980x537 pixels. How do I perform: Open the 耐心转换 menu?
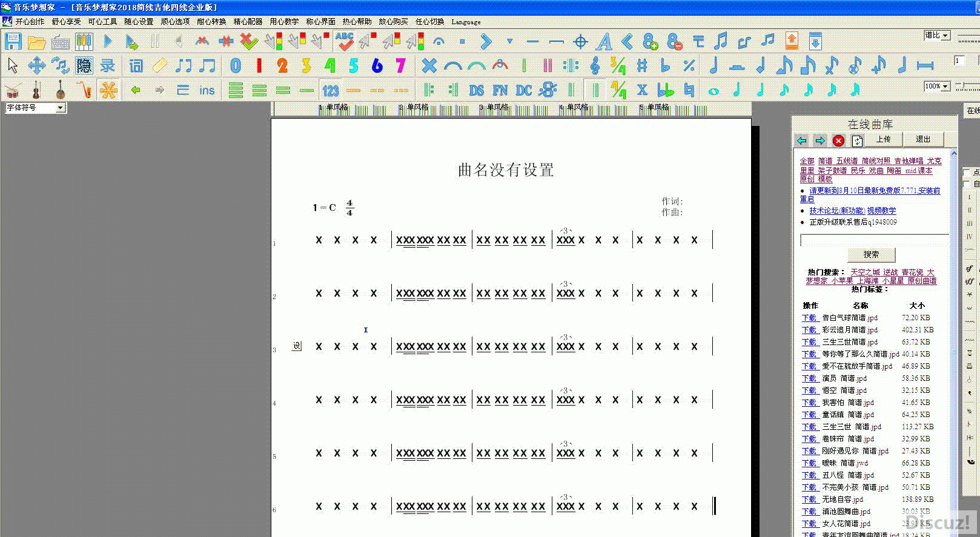[x=211, y=21]
